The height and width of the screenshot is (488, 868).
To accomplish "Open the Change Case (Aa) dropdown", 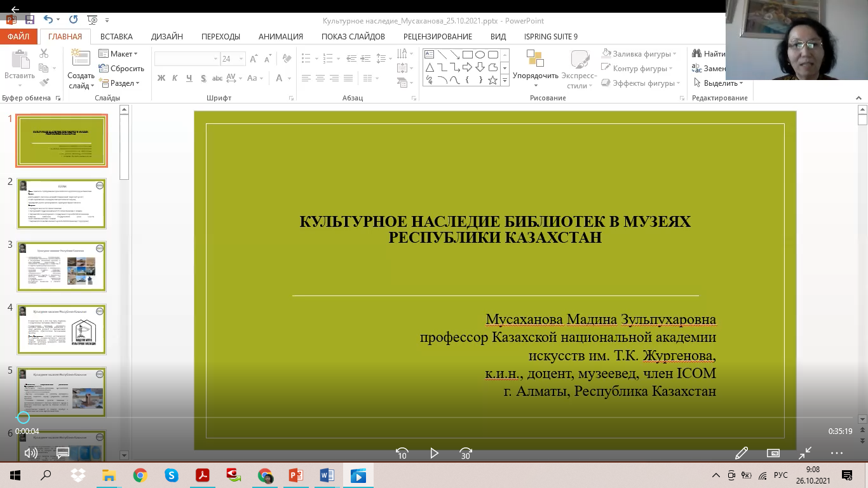I will [x=255, y=78].
